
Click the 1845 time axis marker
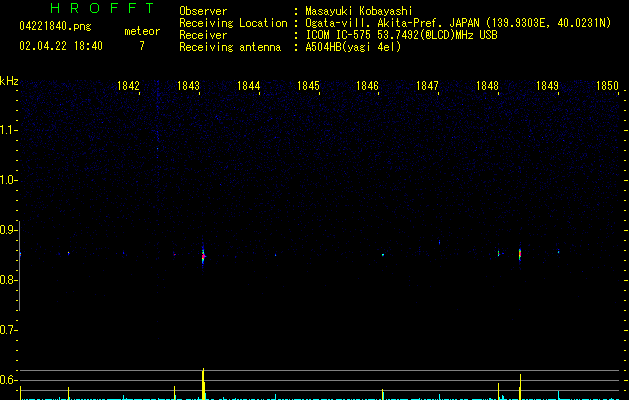[x=308, y=86]
